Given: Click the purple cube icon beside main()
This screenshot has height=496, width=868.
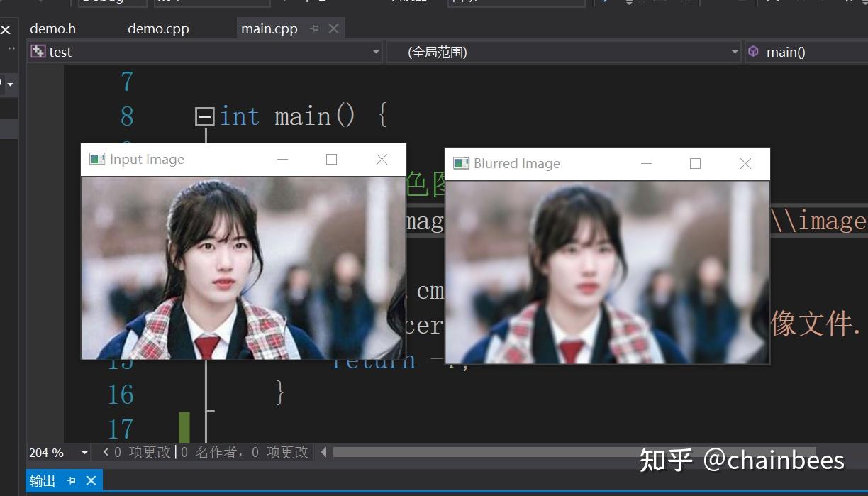Looking at the screenshot, I should tap(753, 51).
